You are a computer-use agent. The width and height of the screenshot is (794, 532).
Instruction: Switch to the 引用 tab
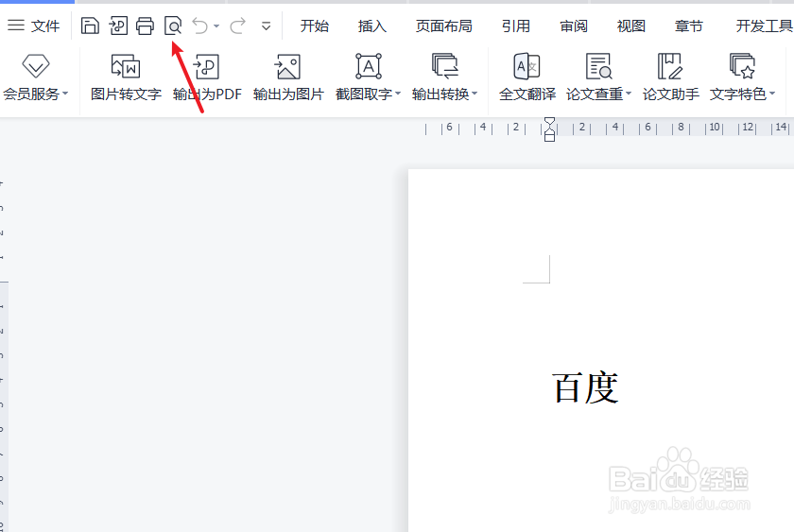(x=515, y=26)
